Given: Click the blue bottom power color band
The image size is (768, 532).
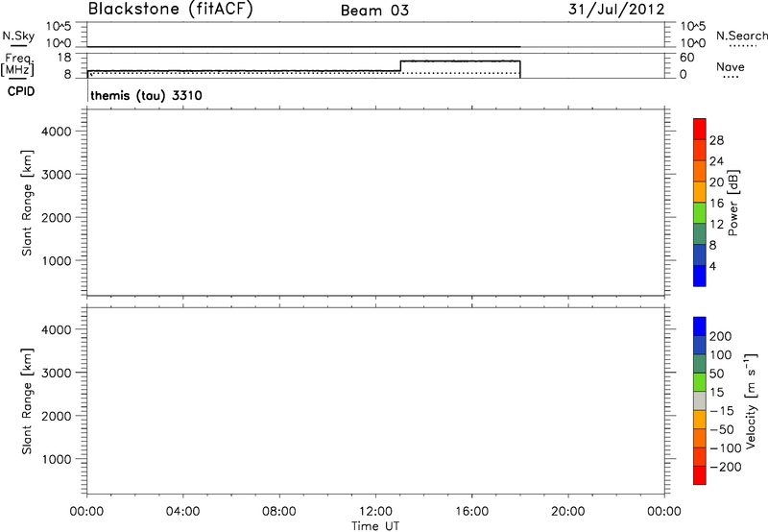Looking at the screenshot, I should pyautogui.click(x=700, y=276).
